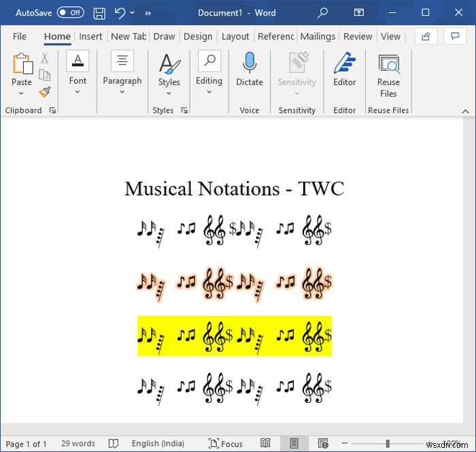Open the New Tab ribbon tab
The width and height of the screenshot is (476, 452).
[129, 37]
